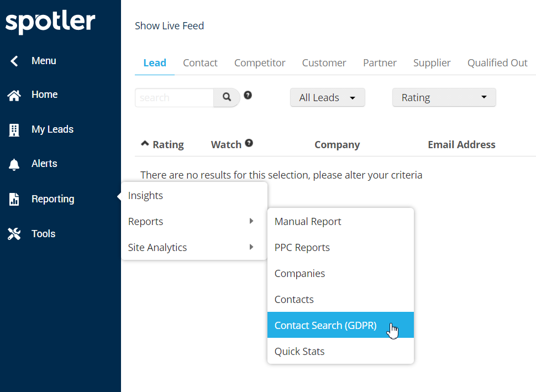Screen dimensions: 536x392
Task: Click the Spotler logo
Action: [x=50, y=22]
